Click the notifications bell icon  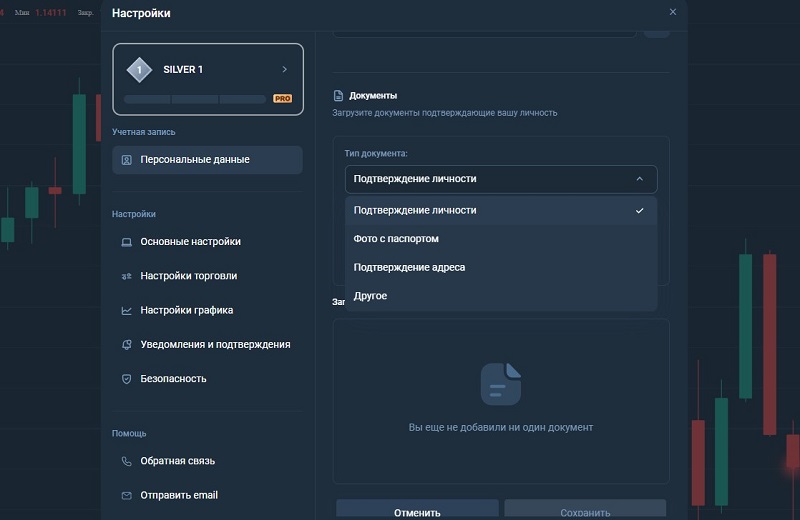127,344
